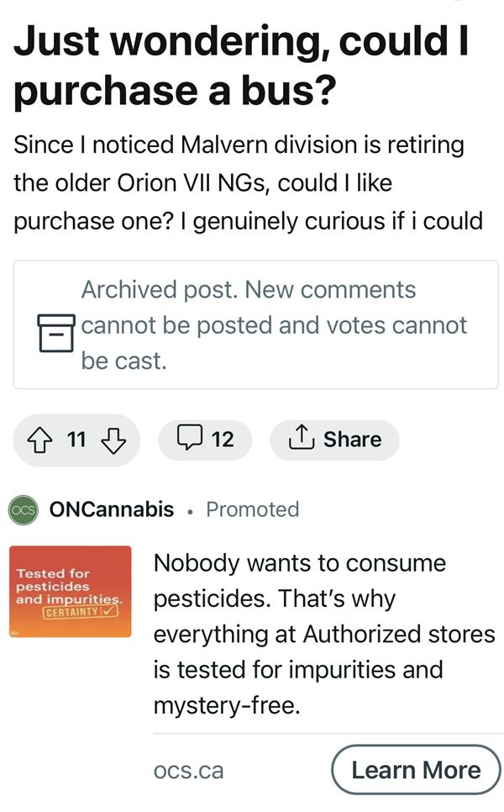Click the share upload arrow icon
This screenshot has width=504, height=812.
(304, 438)
